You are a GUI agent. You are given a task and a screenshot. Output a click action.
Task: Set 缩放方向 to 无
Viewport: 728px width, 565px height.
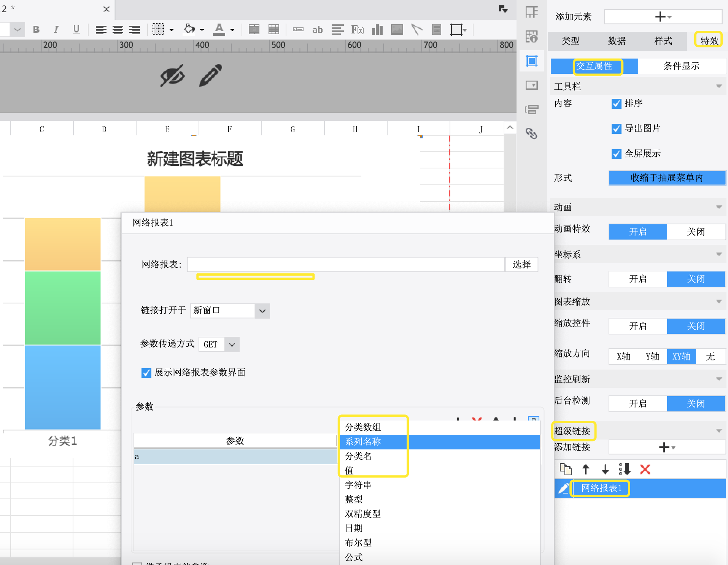click(710, 357)
